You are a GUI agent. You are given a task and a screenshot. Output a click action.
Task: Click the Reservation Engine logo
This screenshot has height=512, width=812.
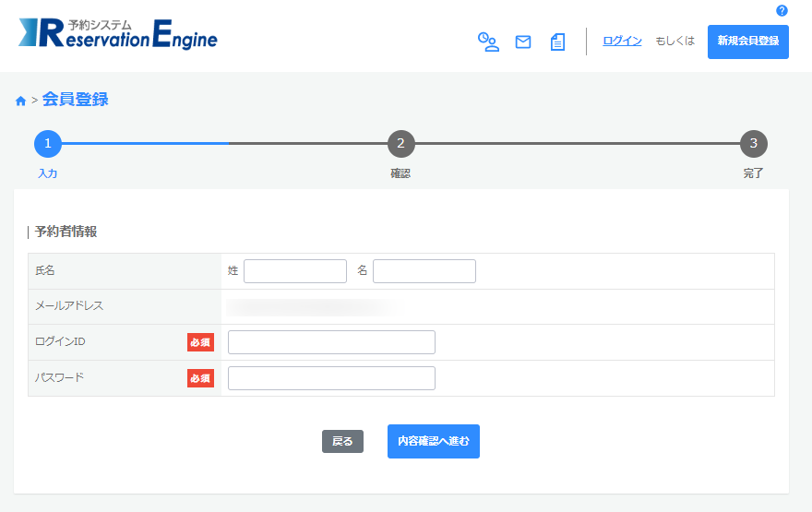(x=118, y=33)
